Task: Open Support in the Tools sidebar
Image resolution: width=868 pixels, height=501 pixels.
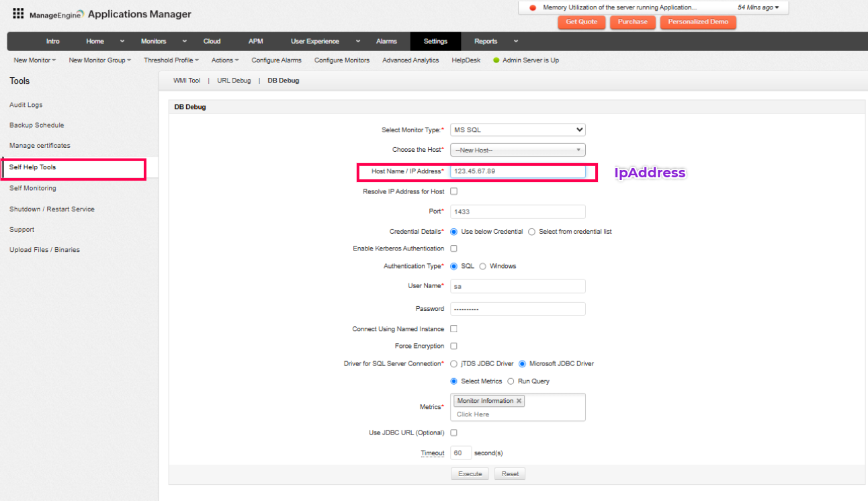Action: click(x=21, y=230)
